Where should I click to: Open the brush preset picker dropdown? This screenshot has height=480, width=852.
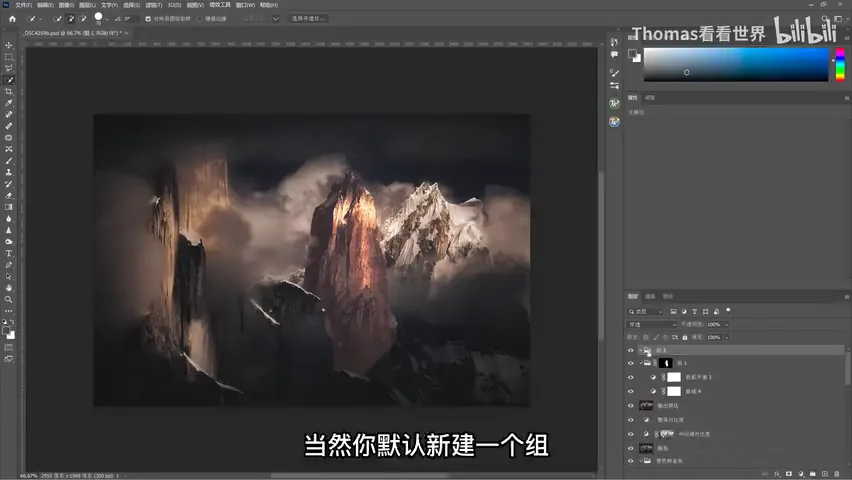point(107,19)
